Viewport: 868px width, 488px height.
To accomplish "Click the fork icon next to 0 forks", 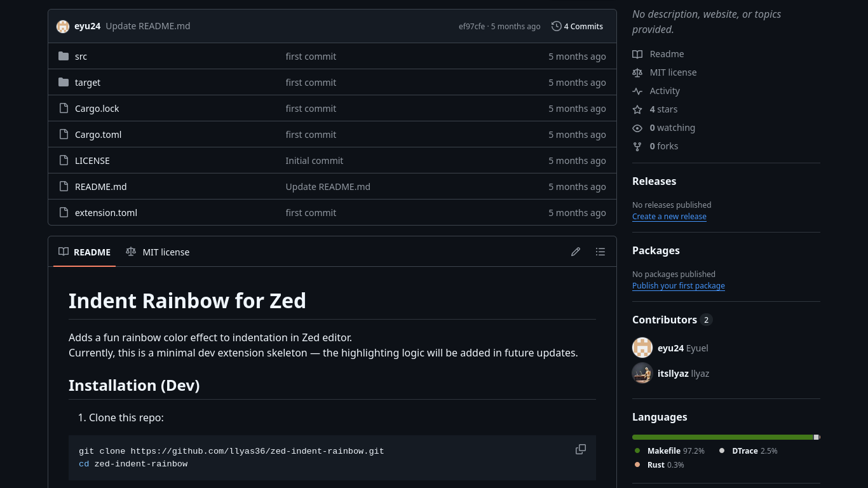I will [637, 146].
